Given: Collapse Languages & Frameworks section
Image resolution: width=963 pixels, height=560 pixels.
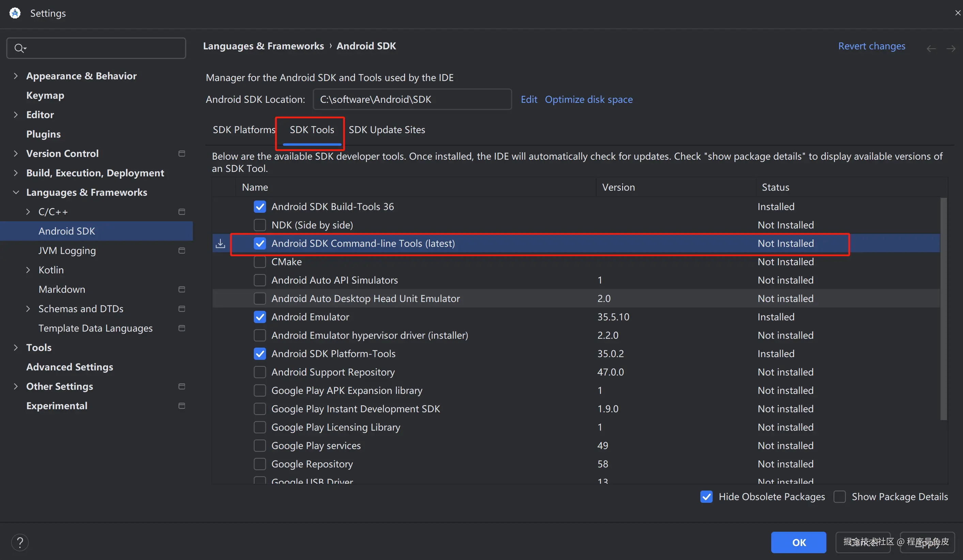Looking at the screenshot, I should coord(16,193).
